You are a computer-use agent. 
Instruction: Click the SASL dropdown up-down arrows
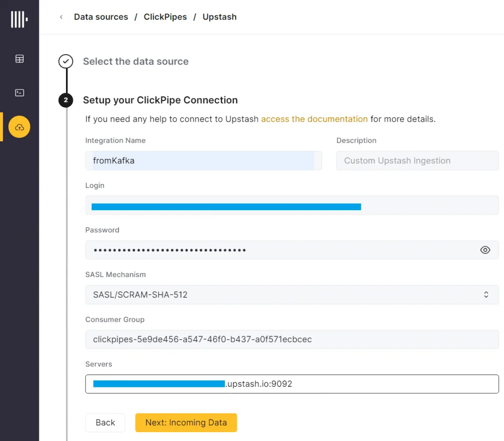pos(486,295)
